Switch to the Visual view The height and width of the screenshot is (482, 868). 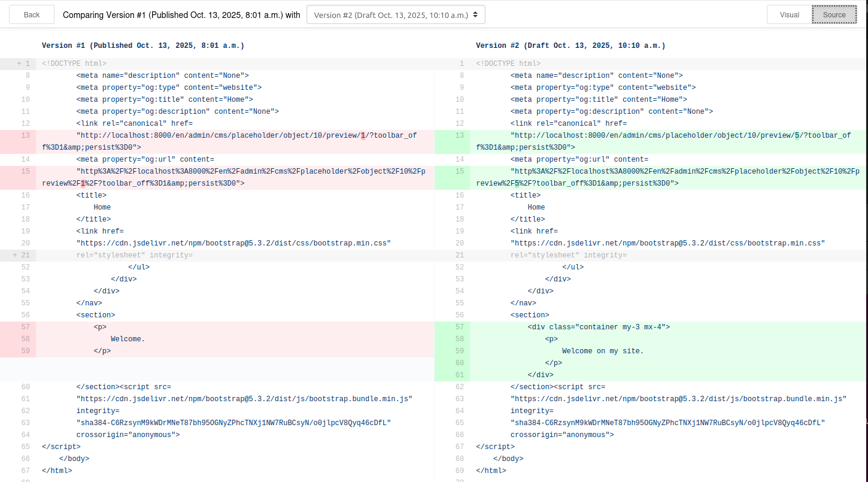pos(789,15)
